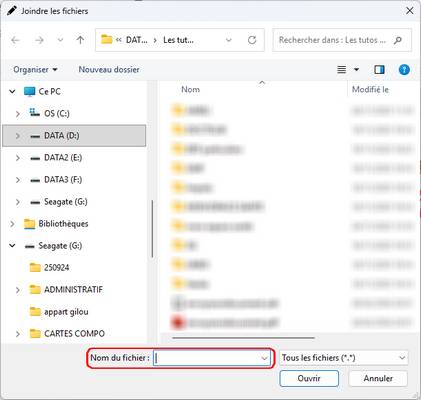This screenshot has height=400, width=421.
Task: Click the Ouvrir button
Action: pyautogui.click(x=309, y=379)
